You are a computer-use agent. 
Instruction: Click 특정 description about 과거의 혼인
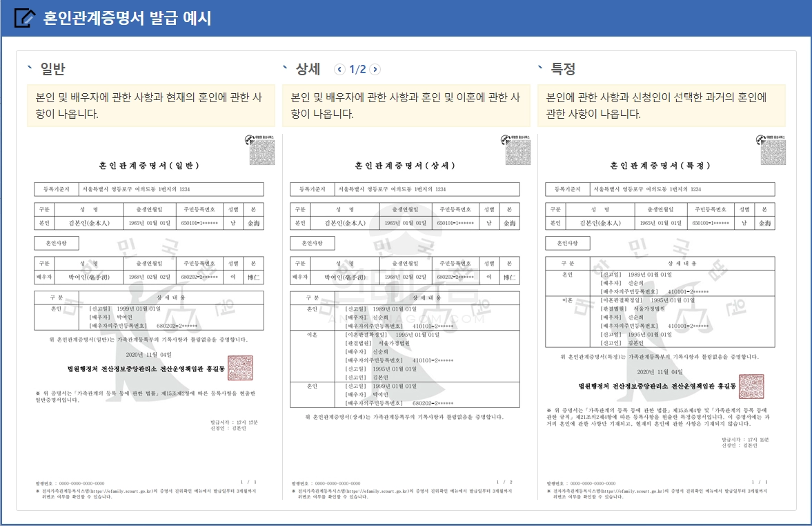pos(661,105)
